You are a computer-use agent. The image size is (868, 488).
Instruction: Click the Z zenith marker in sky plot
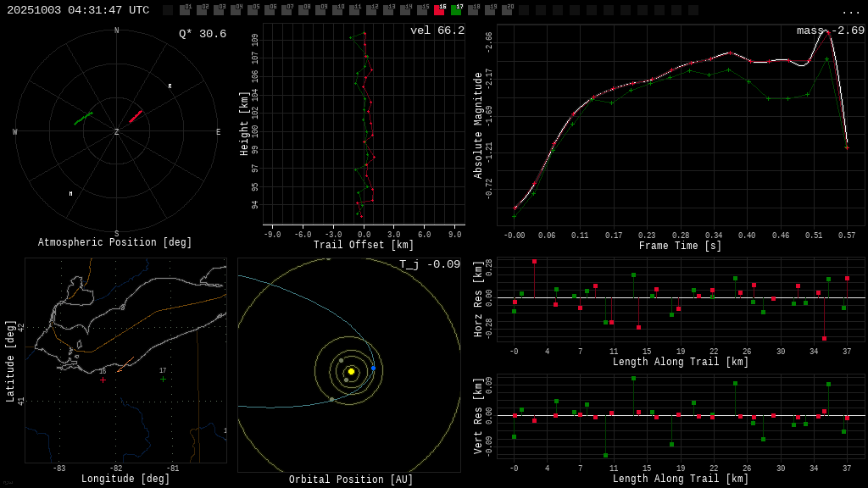[117, 131]
